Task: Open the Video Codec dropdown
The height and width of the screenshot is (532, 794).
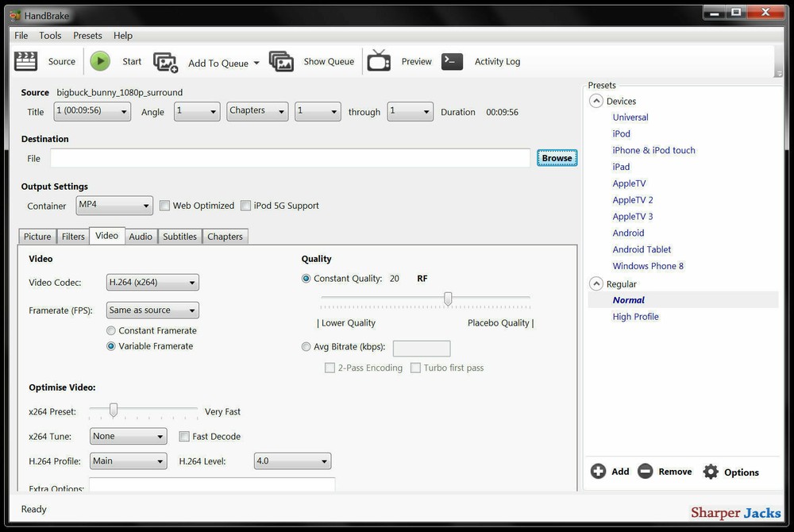Action: (152, 282)
